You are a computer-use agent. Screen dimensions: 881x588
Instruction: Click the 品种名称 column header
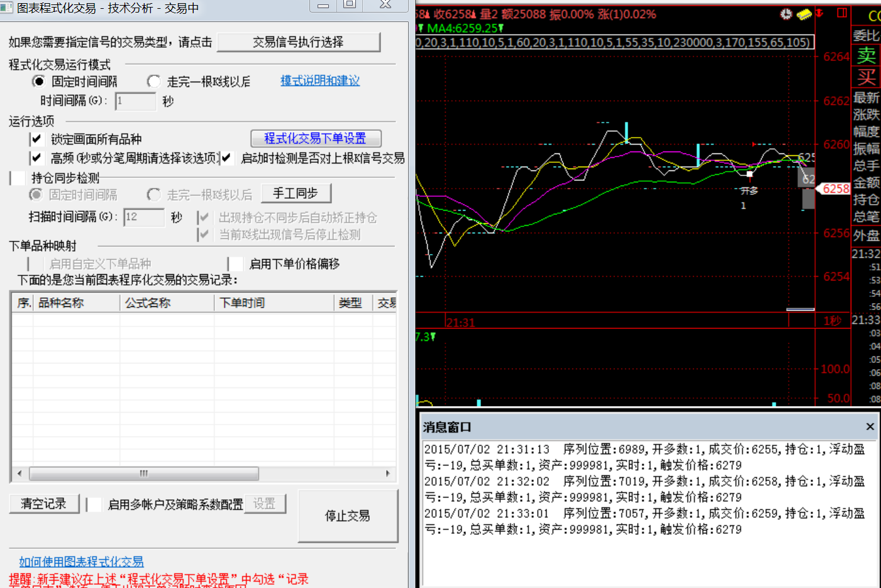click(76, 302)
